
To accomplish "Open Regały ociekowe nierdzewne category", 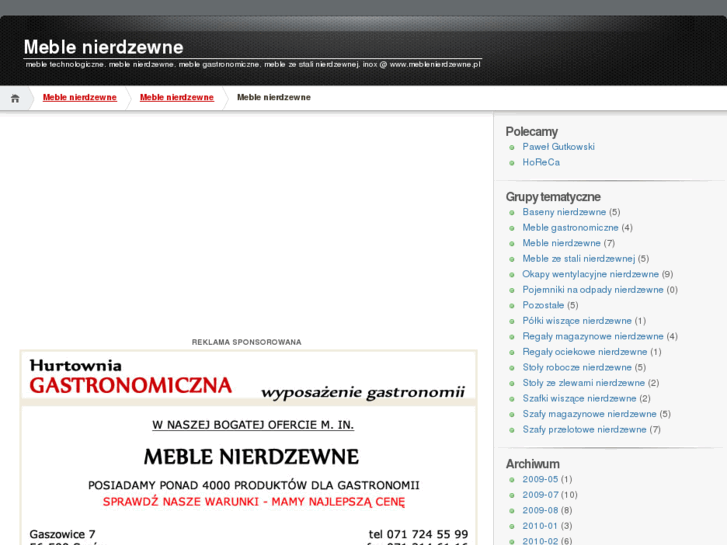I will [x=585, y=352].
